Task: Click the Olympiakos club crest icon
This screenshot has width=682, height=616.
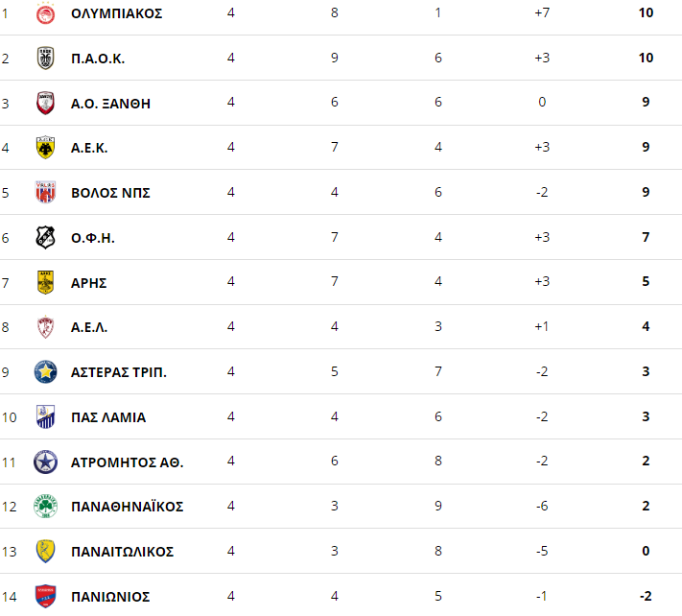Action: click(x=45, y=13)
